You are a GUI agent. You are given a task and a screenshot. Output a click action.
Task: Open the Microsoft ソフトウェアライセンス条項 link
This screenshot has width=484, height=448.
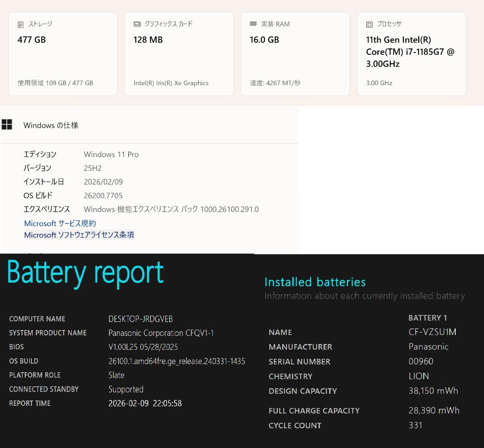point(79,235)
